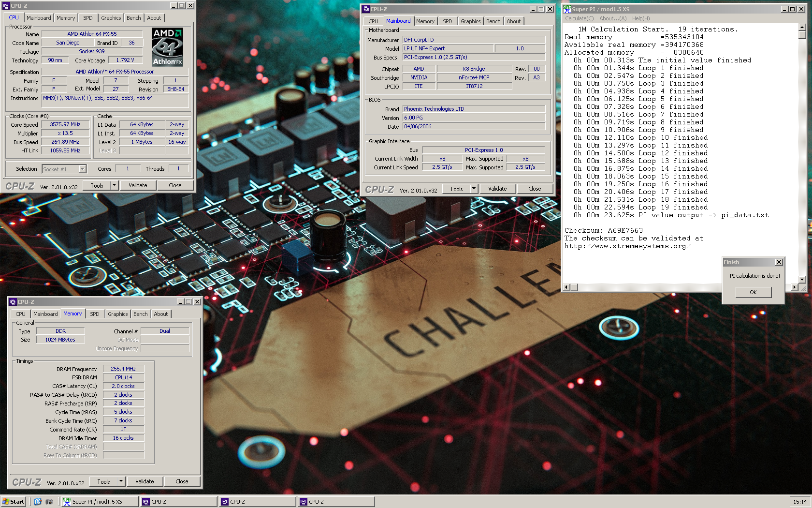Click the Checksum A69E7663 line
The image size is (812, 508).
603,231
